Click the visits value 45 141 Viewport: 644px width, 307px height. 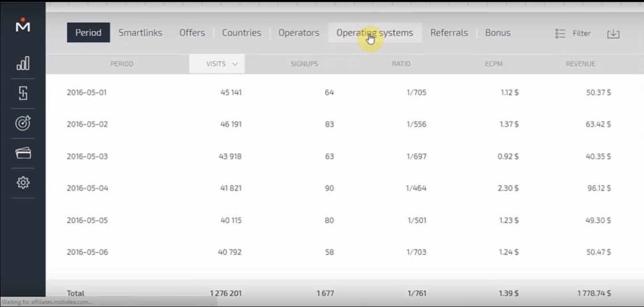coord(231,93)
